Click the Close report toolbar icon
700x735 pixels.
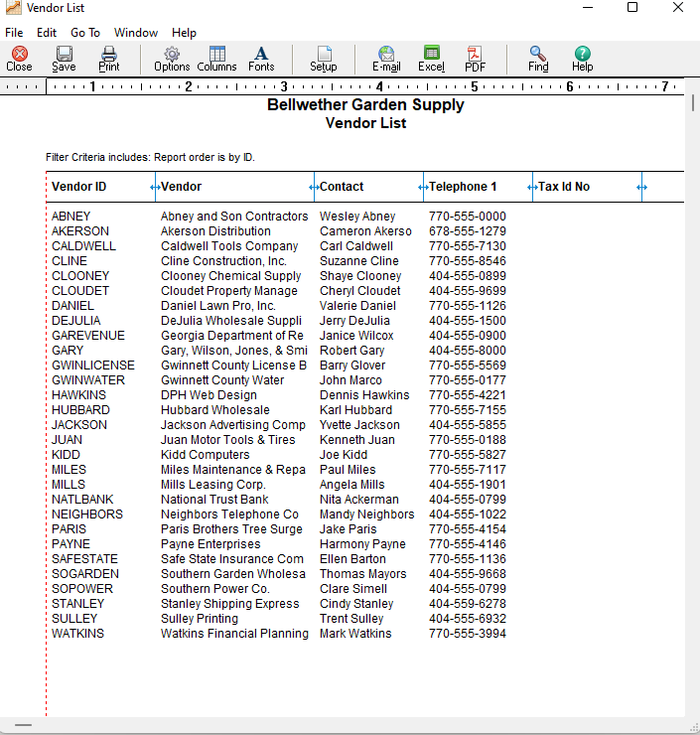[x=19, y=59]
